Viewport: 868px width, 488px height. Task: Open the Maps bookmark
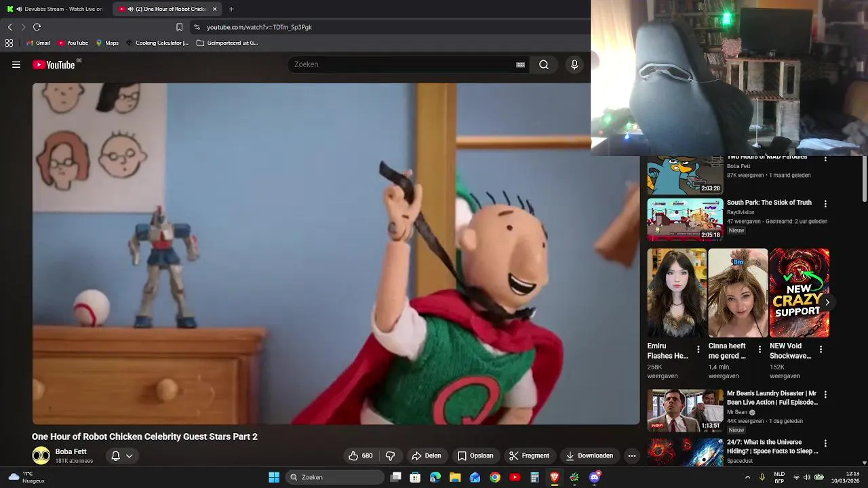click(x=107, y=43)
